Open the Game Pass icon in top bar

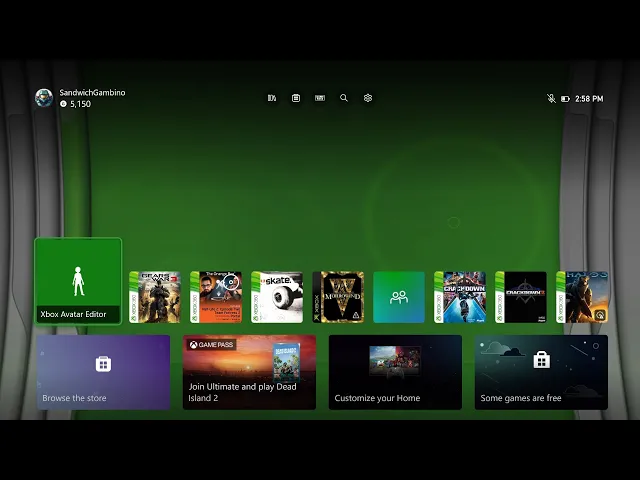tap(320, 98)
